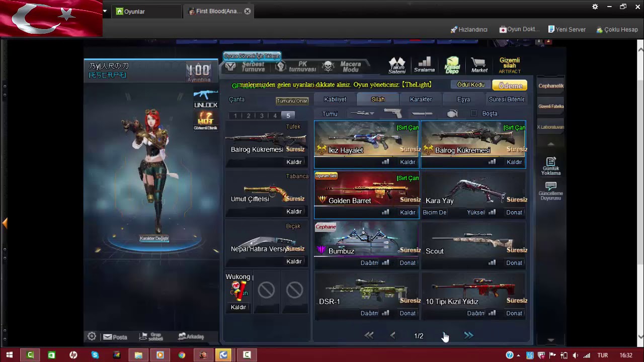This screenshot has width=644, height=362.
Task: Equip the DSR-1 sniper
Action: [x=408, y=313]
